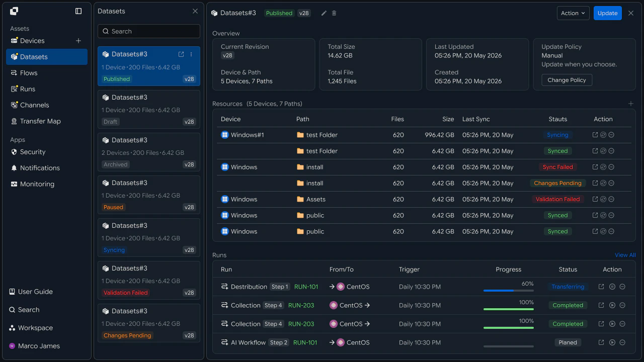Screen dimensions: 644x362
Task: Pause the Transferring Destribution run
Action: point(612,287)
